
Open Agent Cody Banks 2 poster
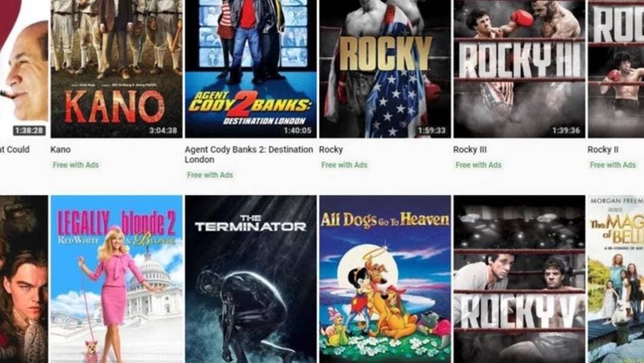tap(250, 69)
